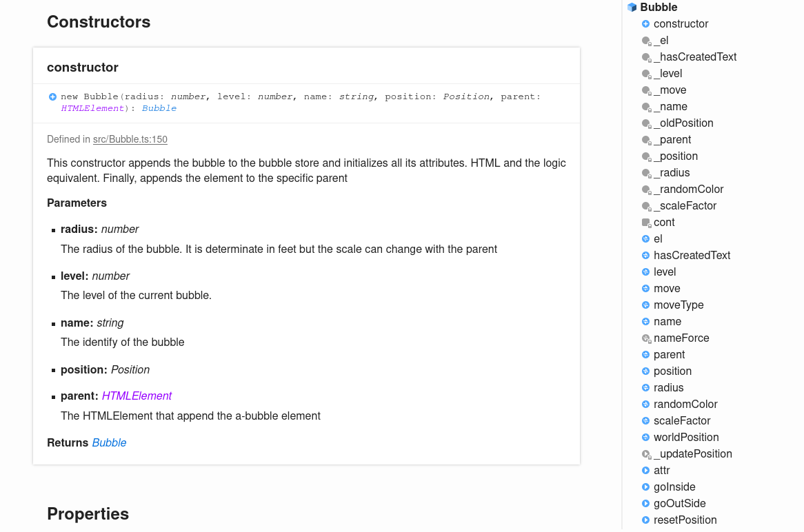The height and width of the screenshot is (532, 804).
Task: Select moveType in the navigation list
Action: tap(679, 305)
